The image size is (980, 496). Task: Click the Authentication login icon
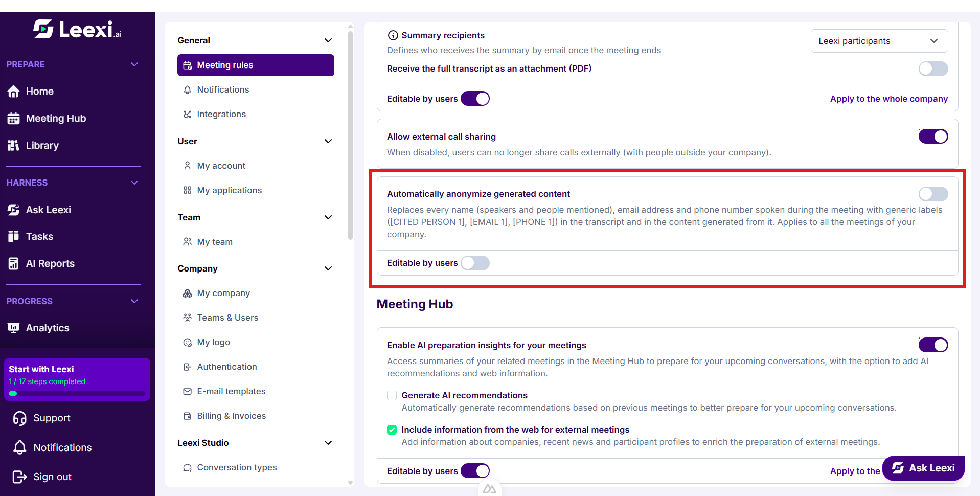188,367
